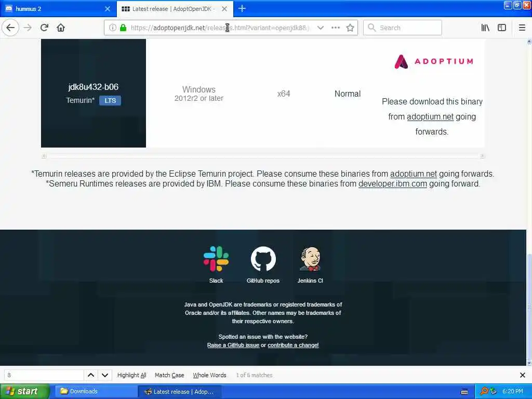Viewport: 532px width, 399px height.
Task: Click the Windows 2012r2 or later cell
Action: 199,94
